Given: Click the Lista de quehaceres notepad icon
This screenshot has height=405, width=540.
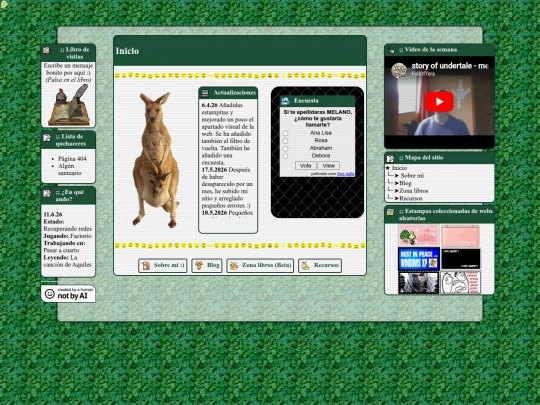Looking at the screenshot, I should tap(47, 138).
